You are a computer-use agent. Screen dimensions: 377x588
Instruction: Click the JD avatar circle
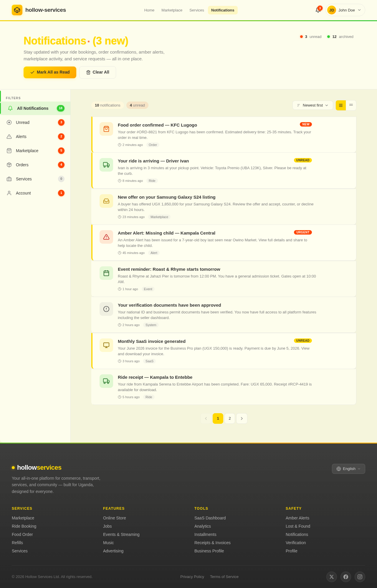tap(332, 10)
